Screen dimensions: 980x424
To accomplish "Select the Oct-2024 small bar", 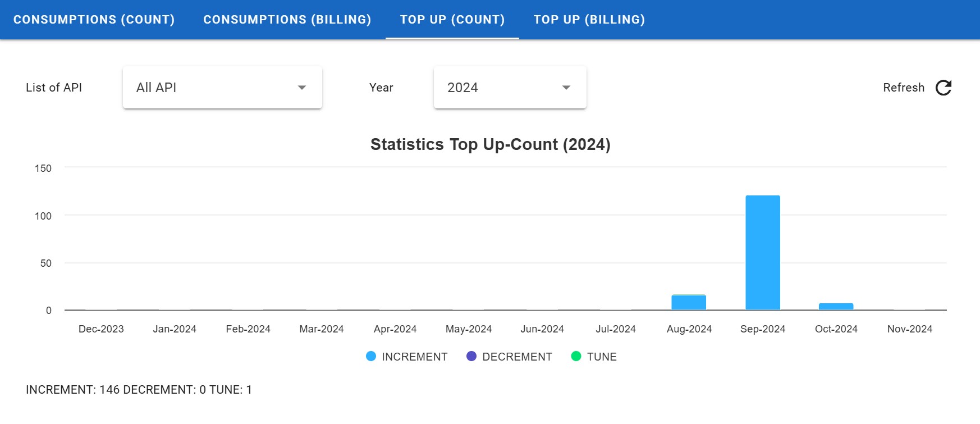I will [836, 307].
